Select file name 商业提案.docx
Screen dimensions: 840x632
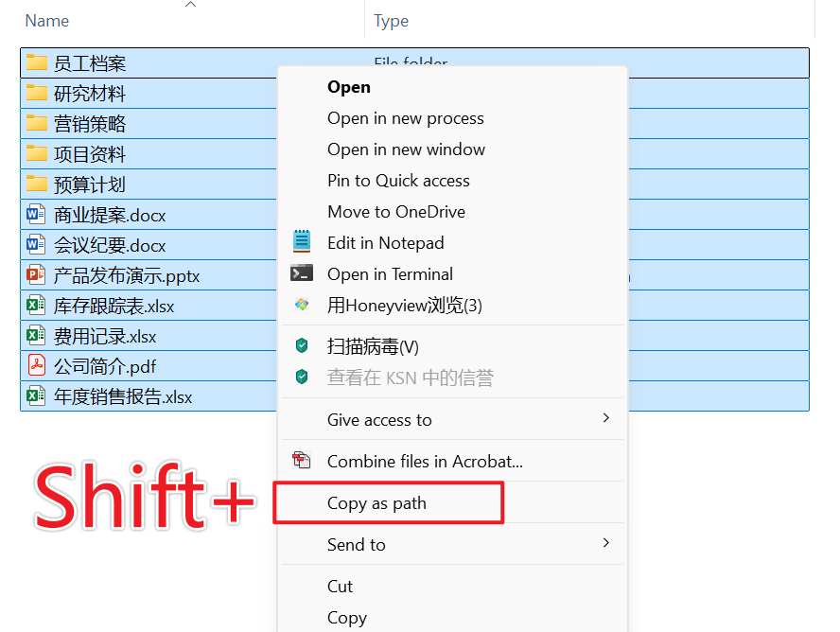coord(110,215)
